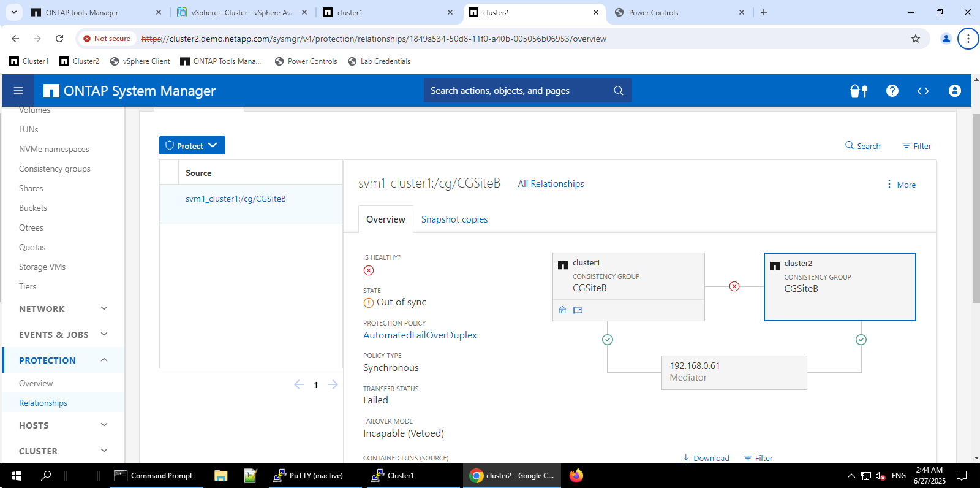Click the magnifier icon in search bar

coord(619,91)
